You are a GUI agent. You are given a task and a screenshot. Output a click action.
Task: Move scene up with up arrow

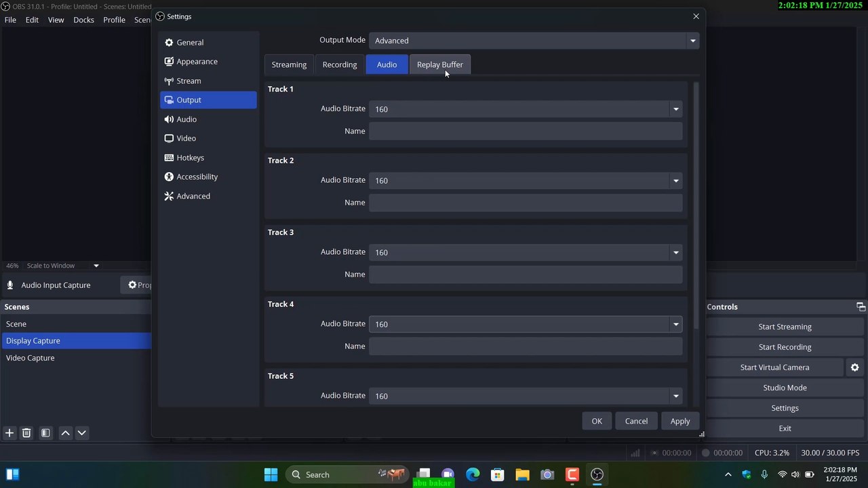pos(65,433)
